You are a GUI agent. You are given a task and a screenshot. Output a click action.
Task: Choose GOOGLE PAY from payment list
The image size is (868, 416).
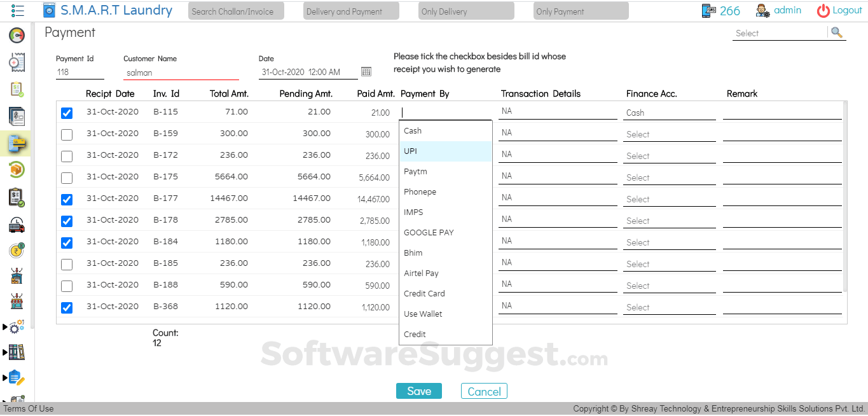(446, 232)
